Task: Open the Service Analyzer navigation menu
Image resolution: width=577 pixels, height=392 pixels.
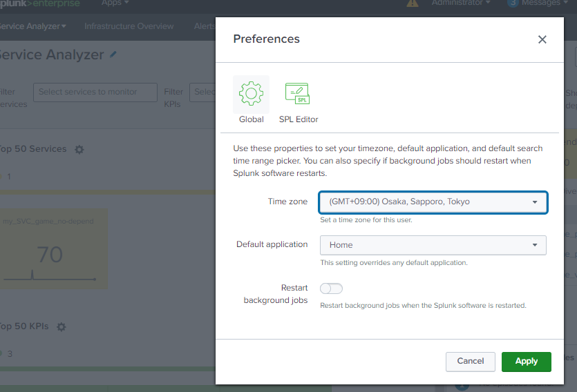Action: [33, 26]
